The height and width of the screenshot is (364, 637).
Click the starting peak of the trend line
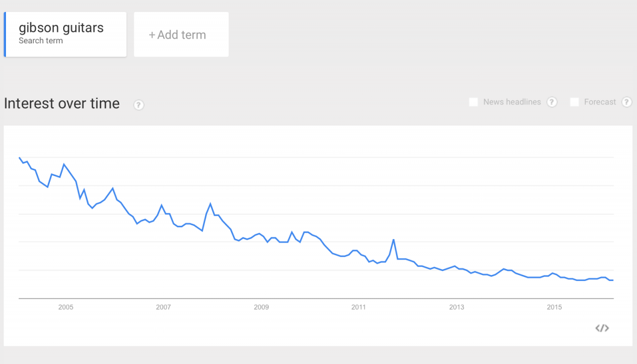pyautogui.click(x=19, y=158)
